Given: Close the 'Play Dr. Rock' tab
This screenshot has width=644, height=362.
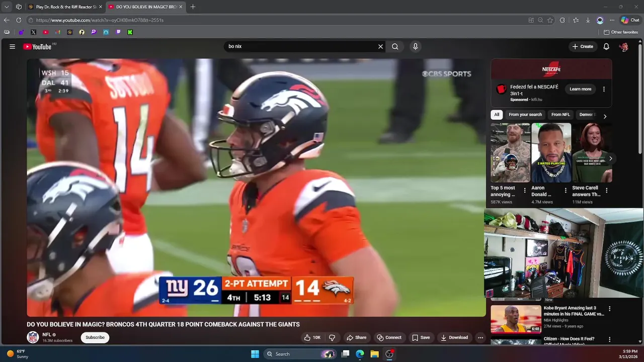Looking at the screenshot, I should tap(100, 7).
